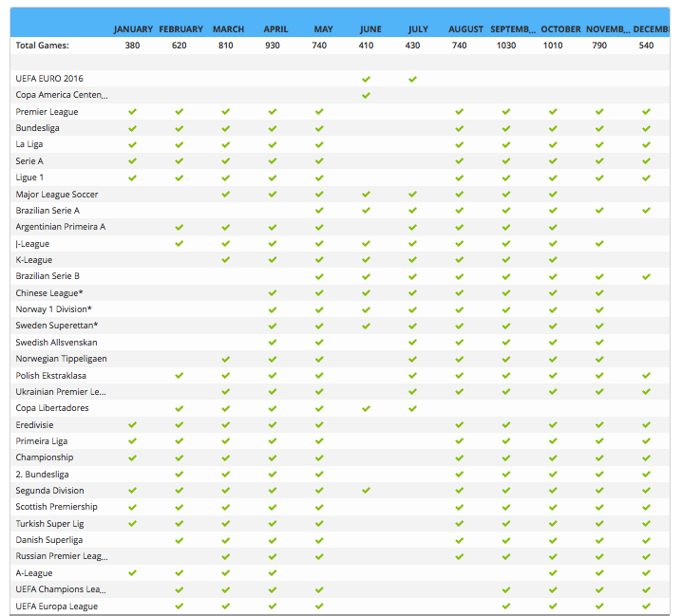Click the Copa America Centenario June checkmark
The image size is (682, 616).
pyautogui.click(x=367, y=95)
